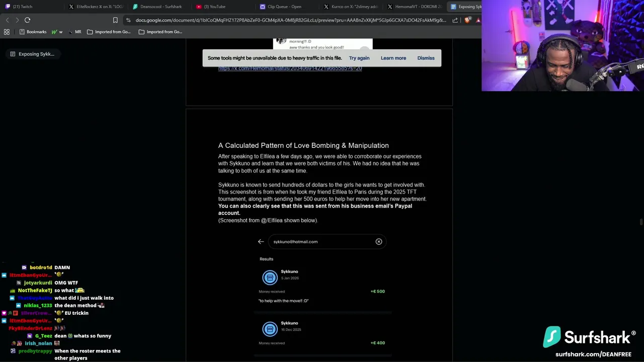The width and height of the screenshot is (644, 362).
Task: Open the MR bookmark
Action: [x=74, y=32]
